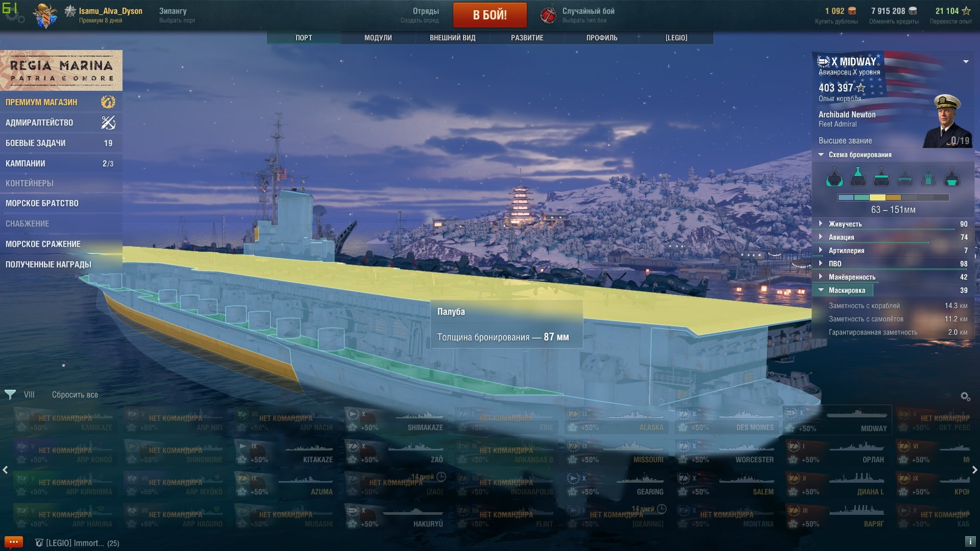Image resolution: width=980 pixels, height=551 pixels.
Task: Open chat via orange speech bubble icon
Action: [13, 542]
